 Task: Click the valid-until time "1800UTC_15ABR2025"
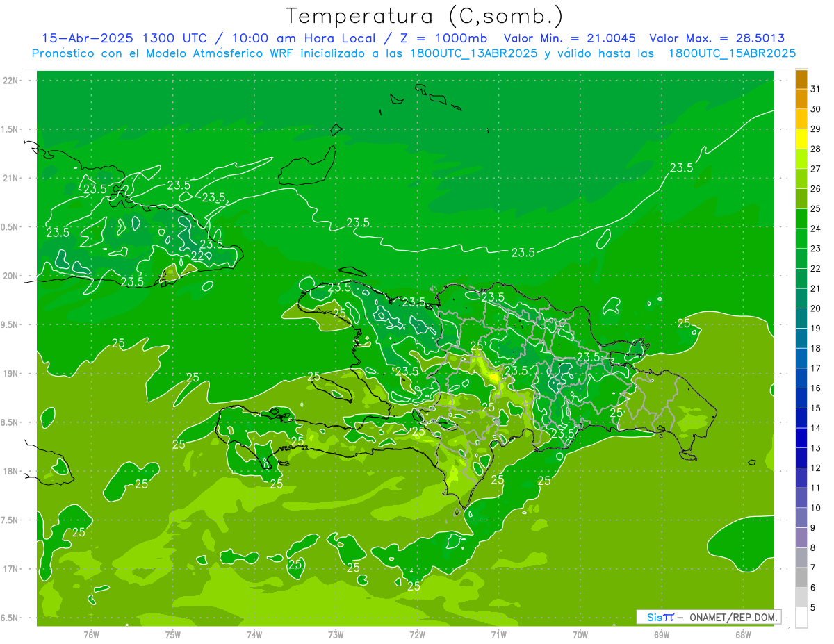pos(732,53)
